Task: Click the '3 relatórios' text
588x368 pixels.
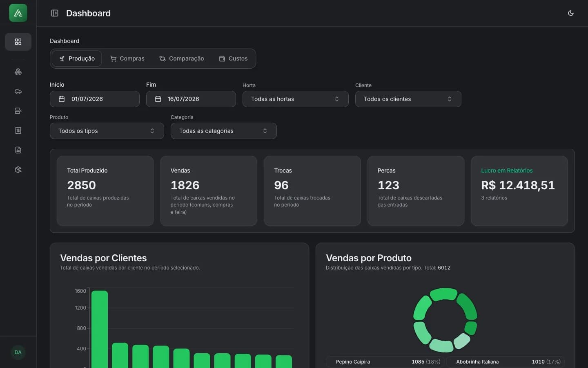Action: [494, 198]
